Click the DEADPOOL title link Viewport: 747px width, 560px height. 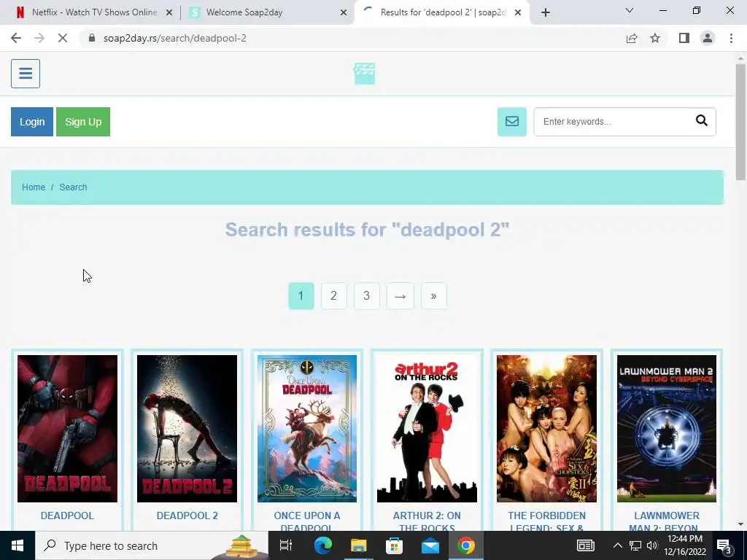67,516
